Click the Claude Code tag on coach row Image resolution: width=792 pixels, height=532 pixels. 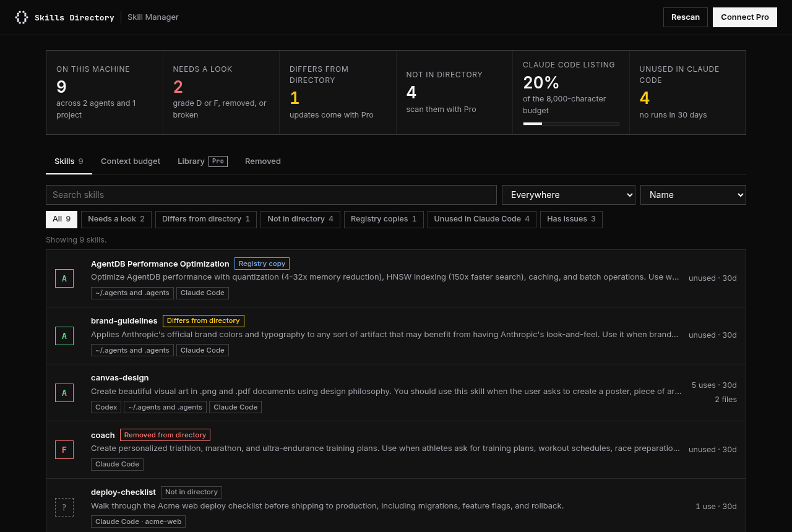point(117,465)
